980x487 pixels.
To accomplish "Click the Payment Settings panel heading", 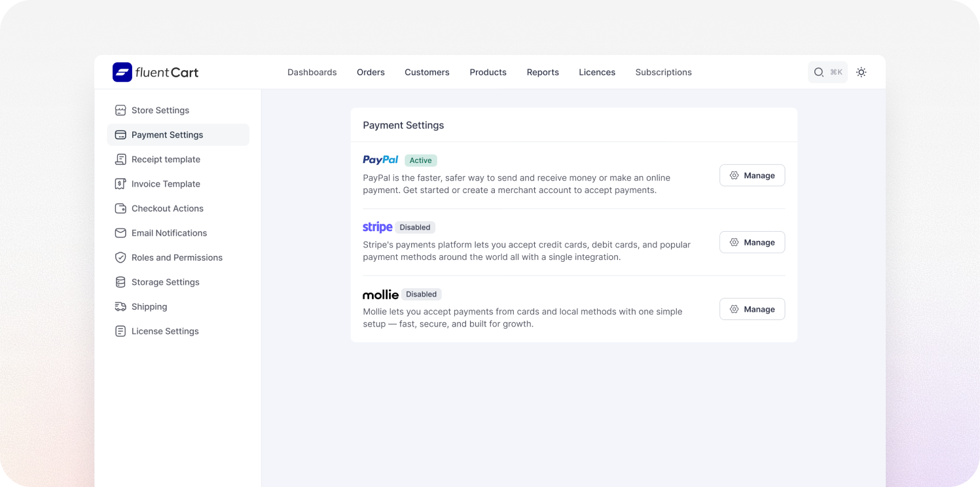I will (x=403, y=125).
